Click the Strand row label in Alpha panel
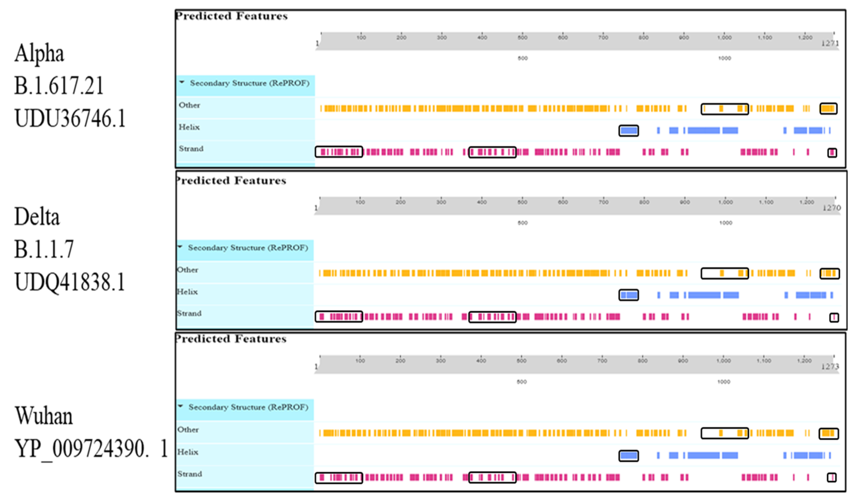Viewport: 855px width, 504px height. 191,149
